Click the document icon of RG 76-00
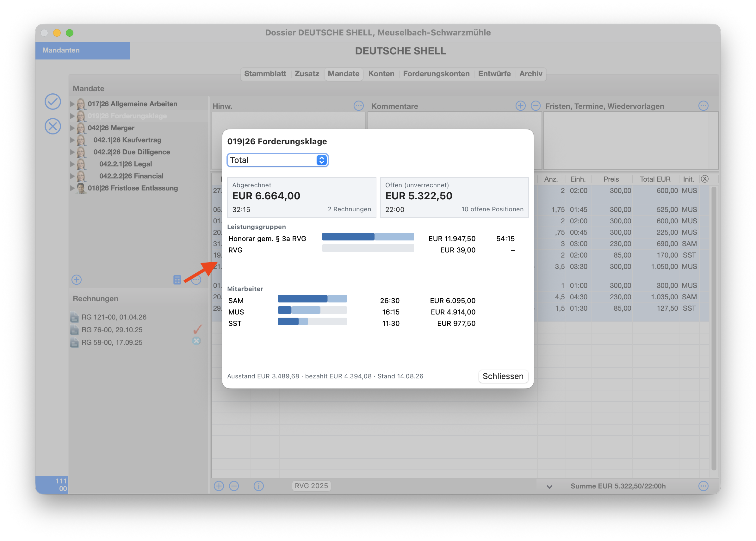This screenshot has width=756, height=541. [x=75, y=330]
